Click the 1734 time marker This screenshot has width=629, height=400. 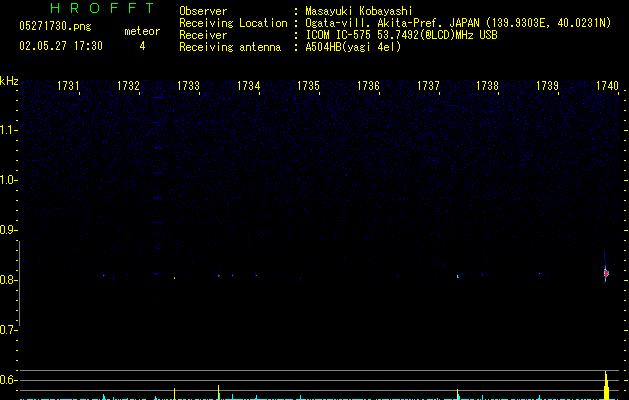(x=248, y=85)
